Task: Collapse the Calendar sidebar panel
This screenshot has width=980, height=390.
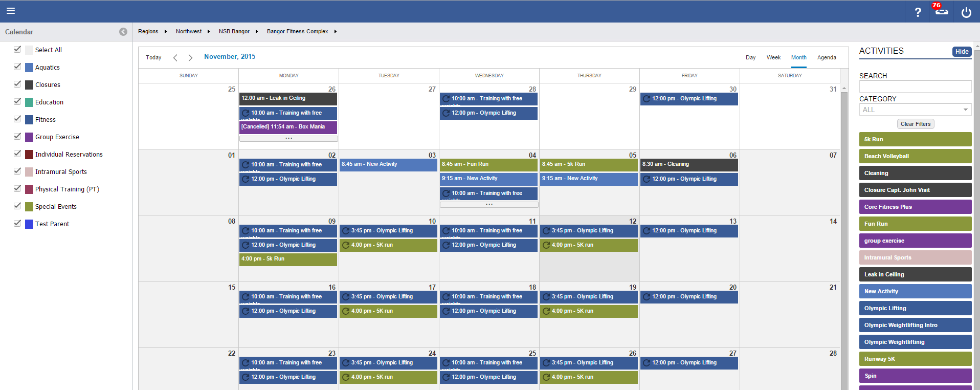Action: click(x=123, y=32)
